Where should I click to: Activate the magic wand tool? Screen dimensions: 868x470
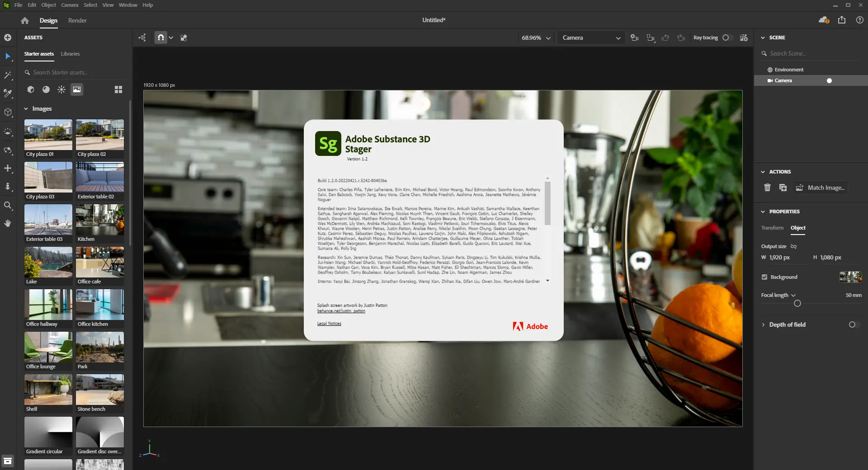point(8,75)
